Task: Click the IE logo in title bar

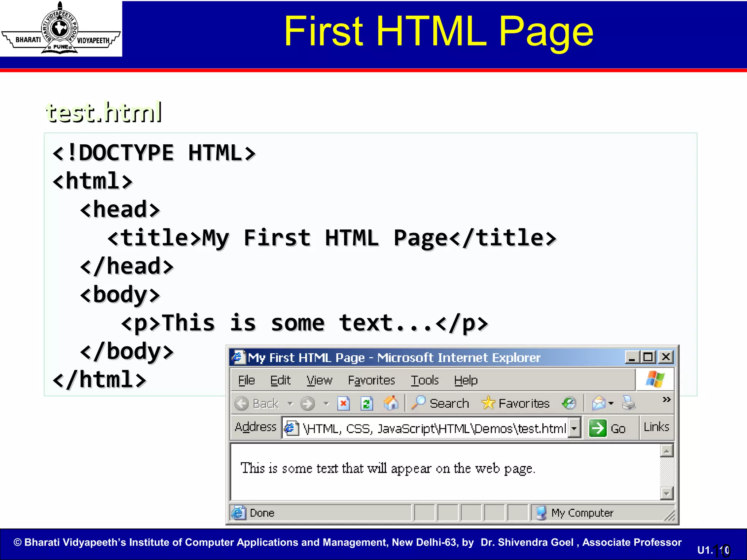Action: pyautogui.click(x=238, y=357)
